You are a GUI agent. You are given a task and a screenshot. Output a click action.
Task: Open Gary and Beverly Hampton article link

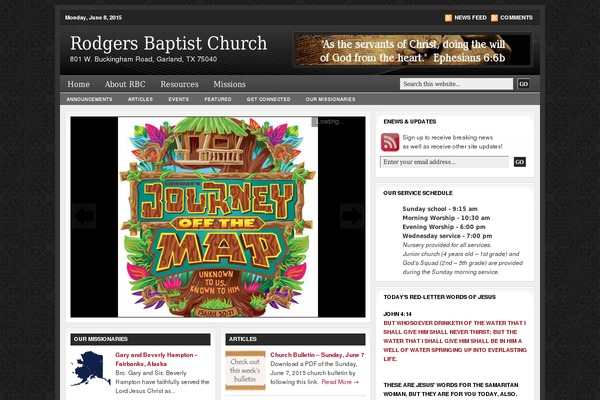coord(156,359)
